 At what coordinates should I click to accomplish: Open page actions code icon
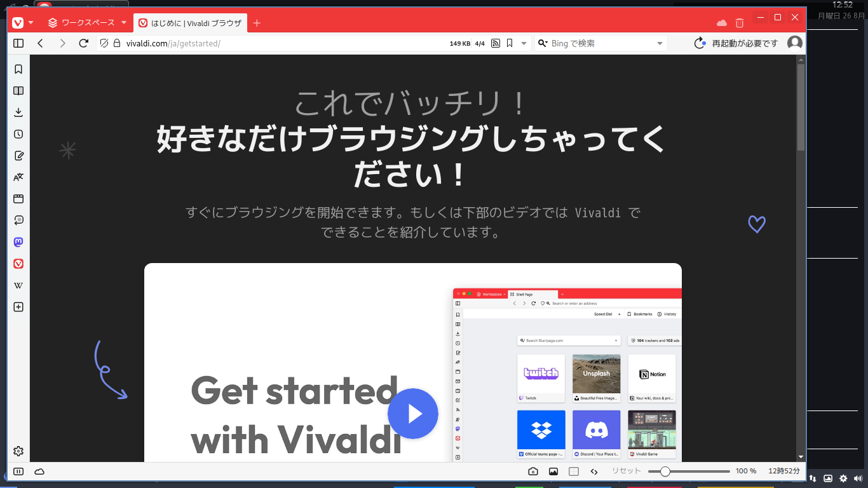point(594,471)
